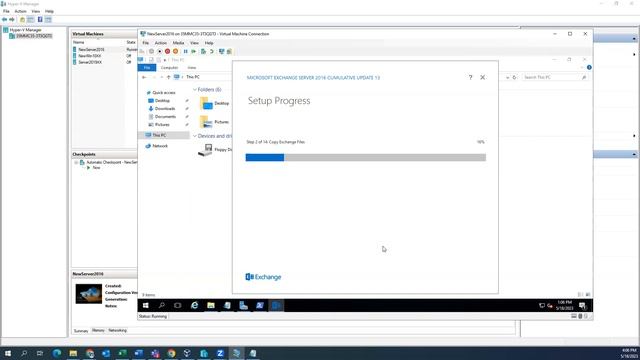Image resolution: width=640 pixels, height=360 pixels.
Task: Pause the virtual machine from the toolbar
Action: point(186,51)
